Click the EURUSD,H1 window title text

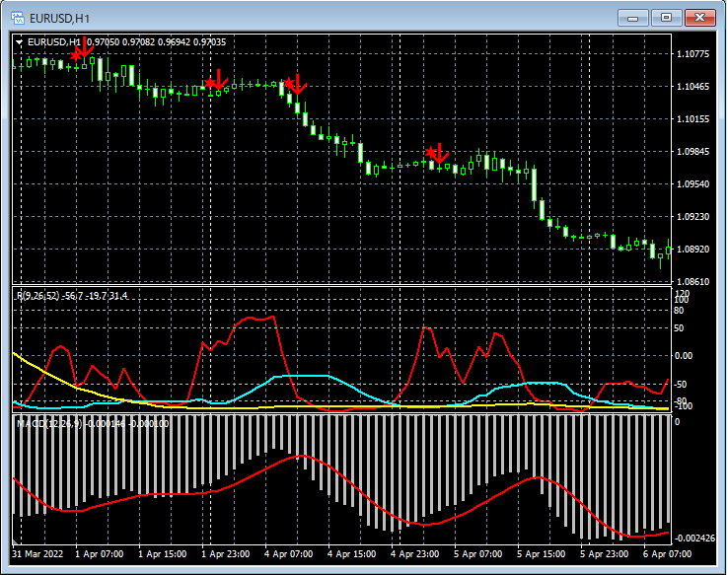(58, 18)
